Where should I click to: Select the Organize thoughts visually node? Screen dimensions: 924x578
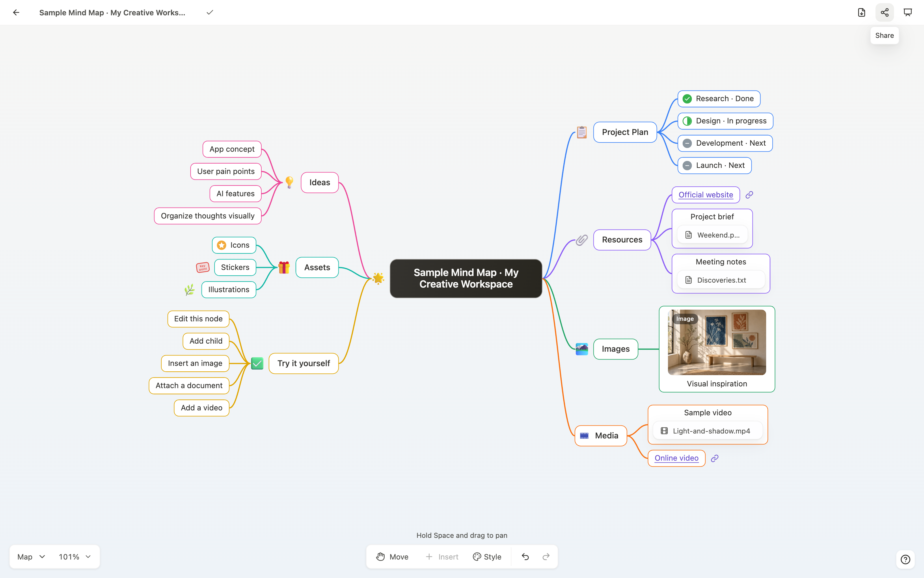208,216
